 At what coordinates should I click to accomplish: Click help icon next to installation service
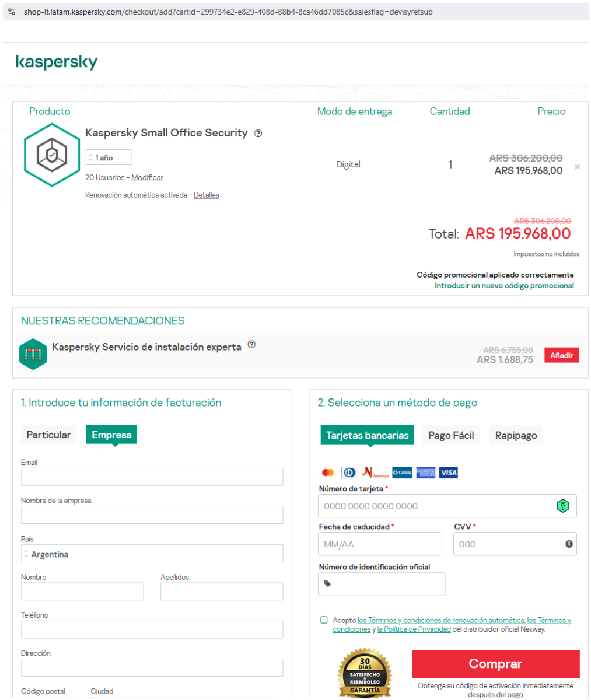(251, 345)
